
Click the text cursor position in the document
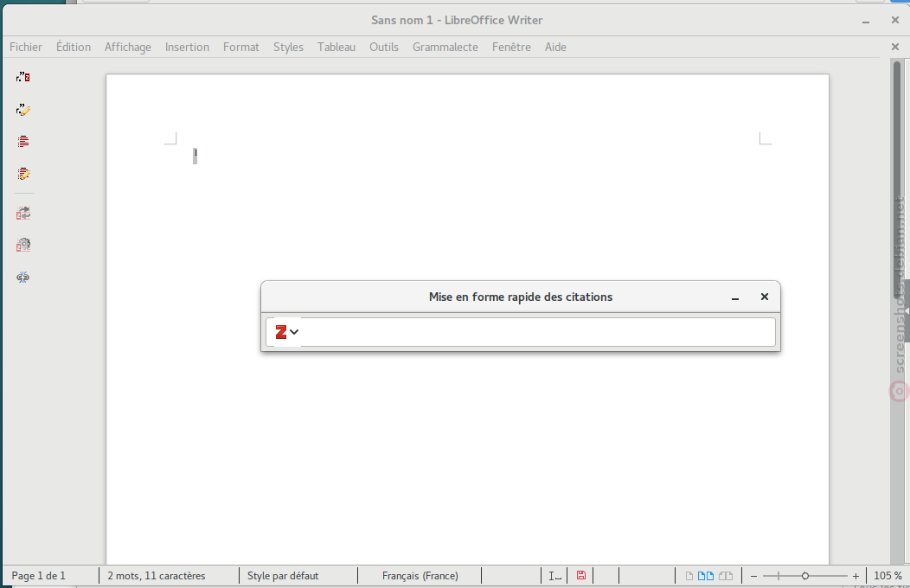[195, 156]
